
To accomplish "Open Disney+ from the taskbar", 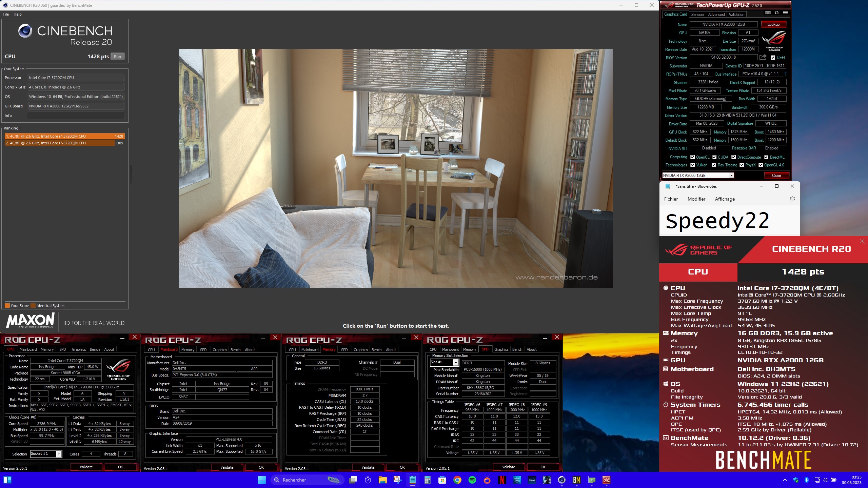I will [532, 480].
